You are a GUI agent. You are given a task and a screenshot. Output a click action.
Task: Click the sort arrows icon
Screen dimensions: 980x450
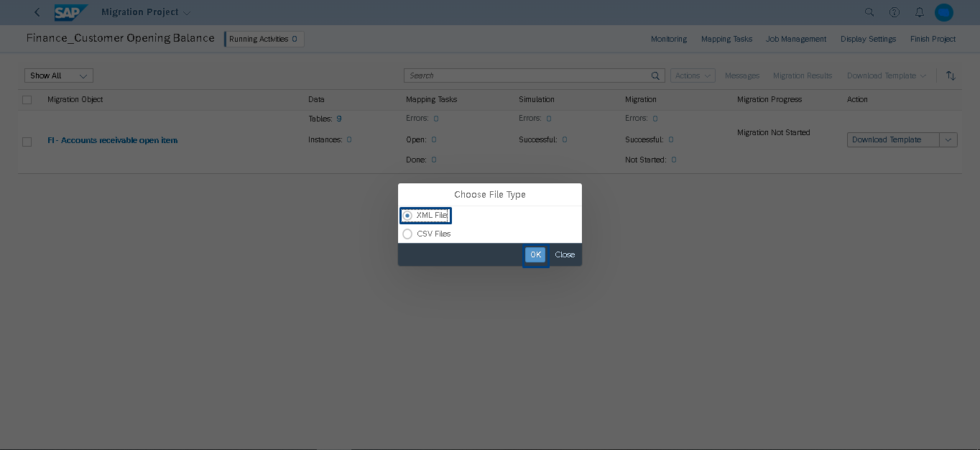tap(951, 75)
